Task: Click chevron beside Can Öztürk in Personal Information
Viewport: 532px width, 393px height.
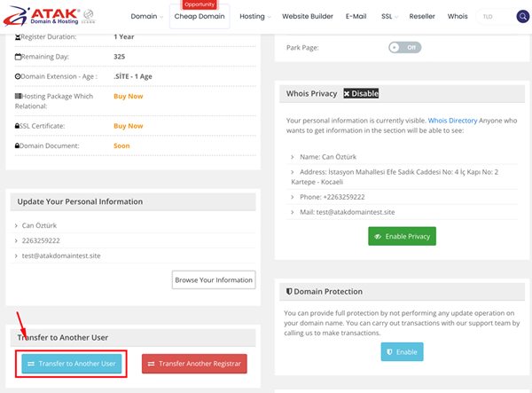Action: (x=16, y=225)
